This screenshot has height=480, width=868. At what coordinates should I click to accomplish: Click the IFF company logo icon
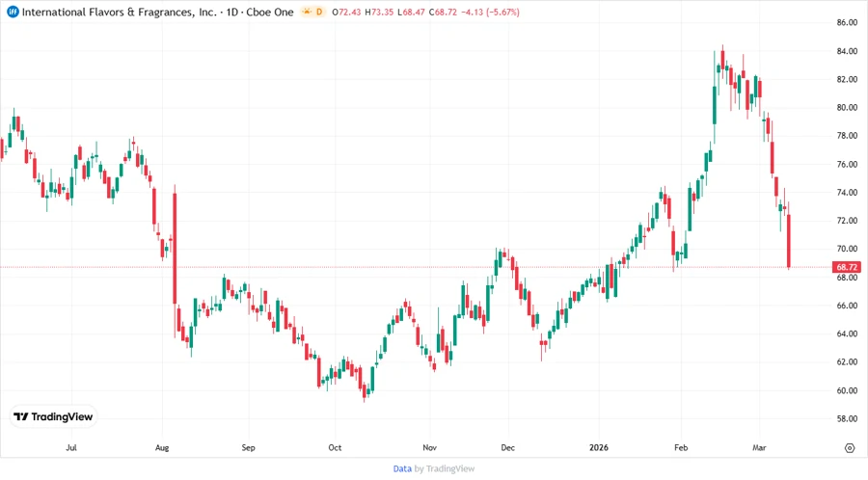[x=13, y=12]
